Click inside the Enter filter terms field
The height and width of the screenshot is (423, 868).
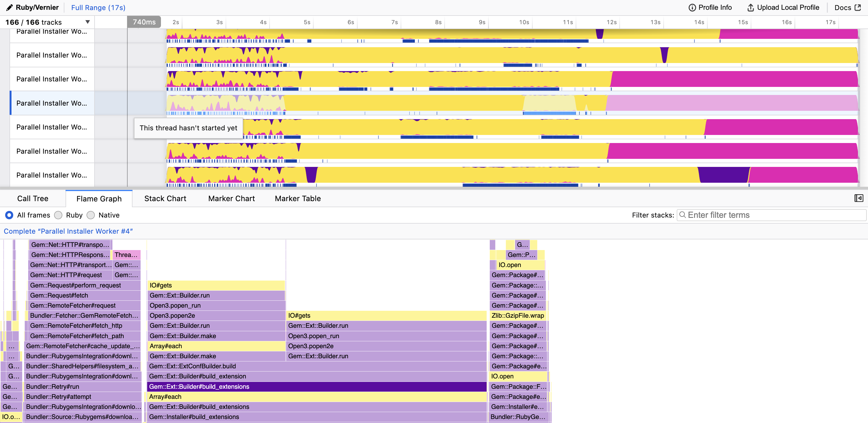(741, 215)
